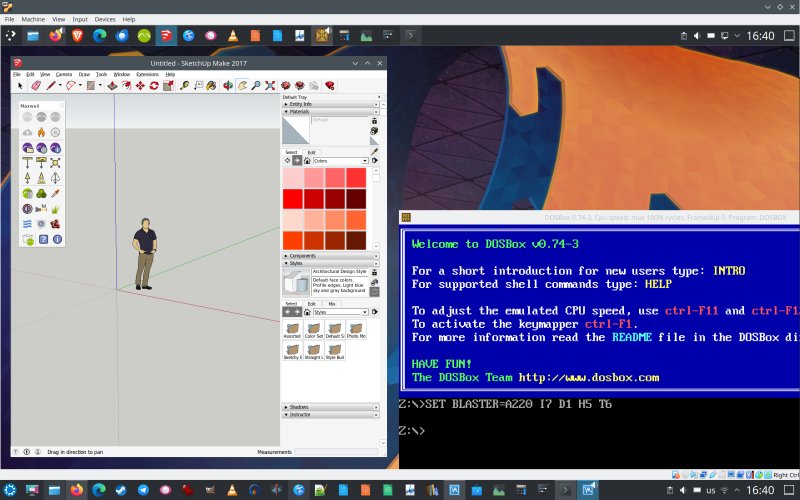Click the Maxwell green tree cluster icon

pos(41,193)
